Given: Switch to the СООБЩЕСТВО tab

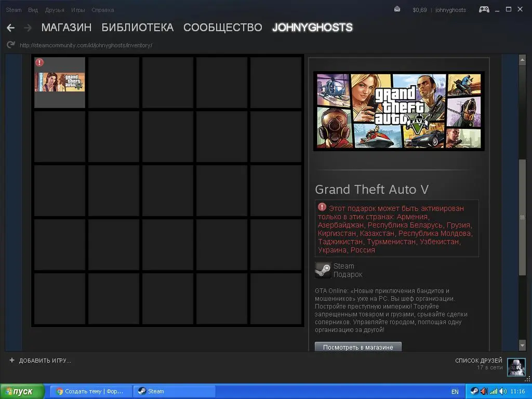Looking at the screenshot, I should tap(222, 28).
